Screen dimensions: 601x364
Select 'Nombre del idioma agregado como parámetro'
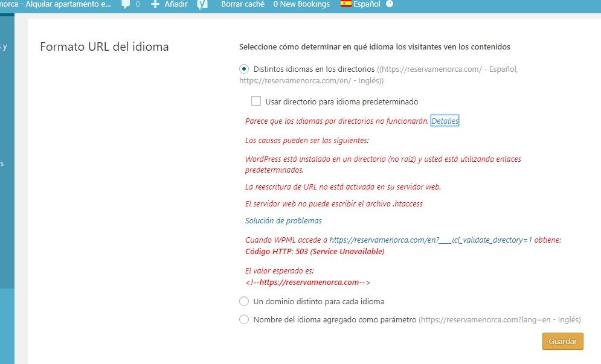pos(244,319)
